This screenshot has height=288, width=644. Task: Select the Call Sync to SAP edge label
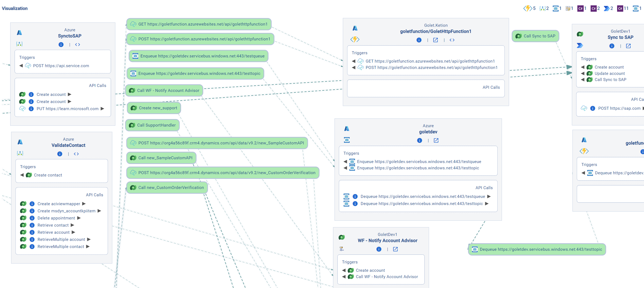click(x=535, y=36)
